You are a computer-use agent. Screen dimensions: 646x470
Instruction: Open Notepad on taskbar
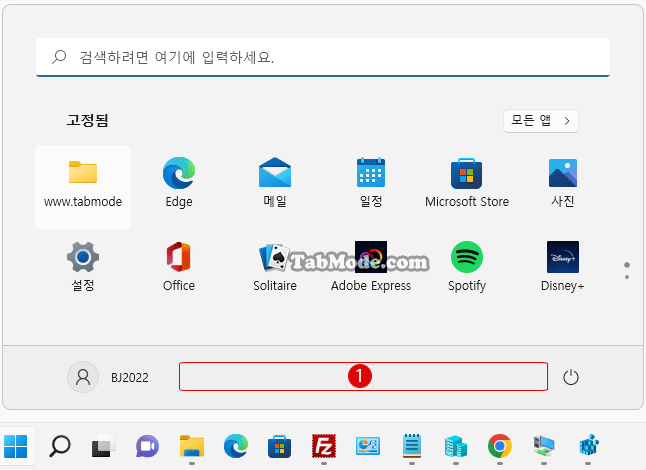coord(412,447)
